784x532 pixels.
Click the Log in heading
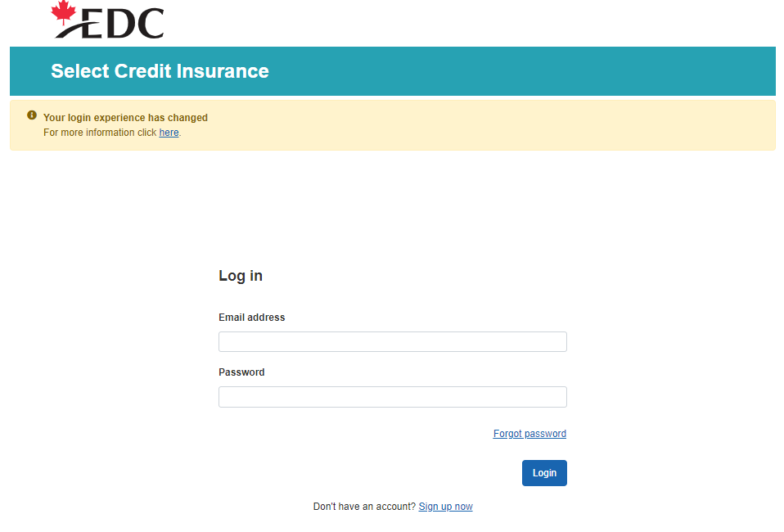point(241,276)
